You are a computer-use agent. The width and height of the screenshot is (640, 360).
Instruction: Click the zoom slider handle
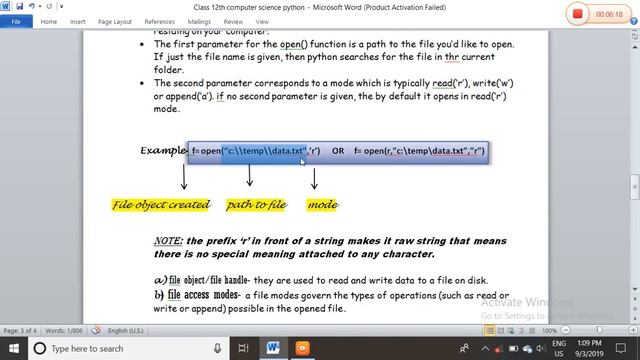(599, 330)
